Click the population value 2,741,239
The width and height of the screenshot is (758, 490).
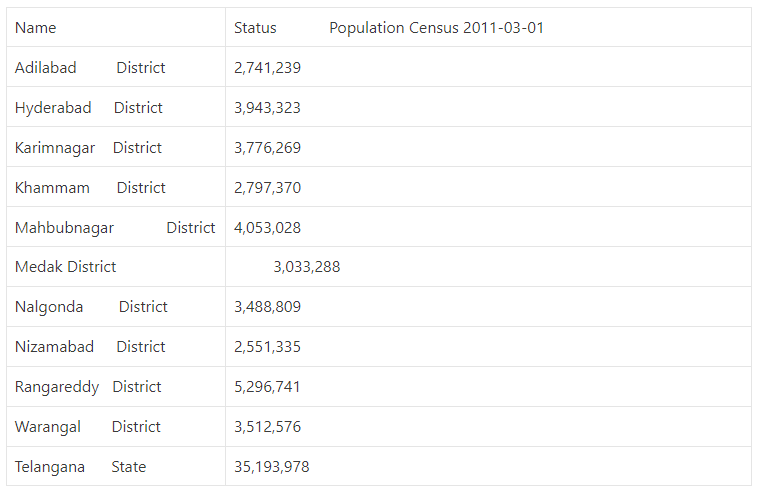click(x=267, y=68)
